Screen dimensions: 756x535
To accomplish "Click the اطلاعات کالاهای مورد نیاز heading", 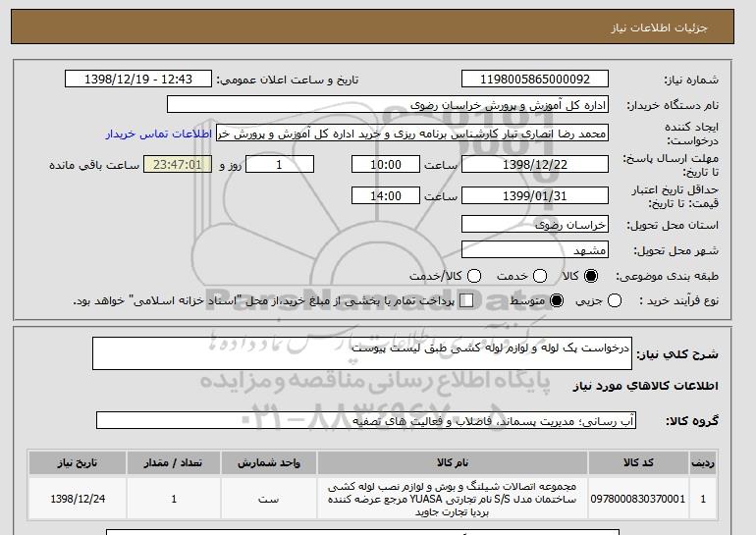I will (646, 386).
